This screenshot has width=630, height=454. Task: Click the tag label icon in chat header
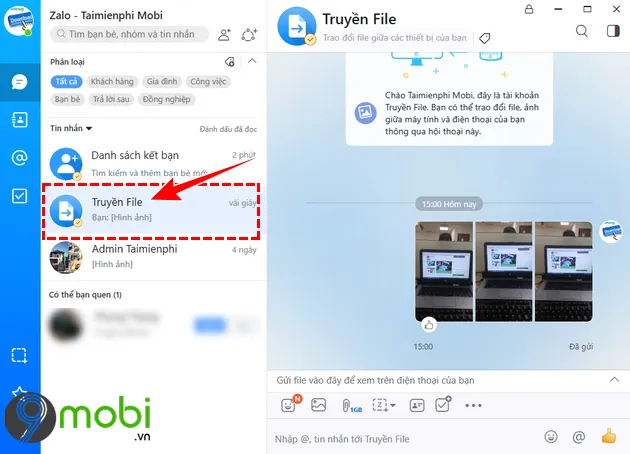click(x=485, y=38)
